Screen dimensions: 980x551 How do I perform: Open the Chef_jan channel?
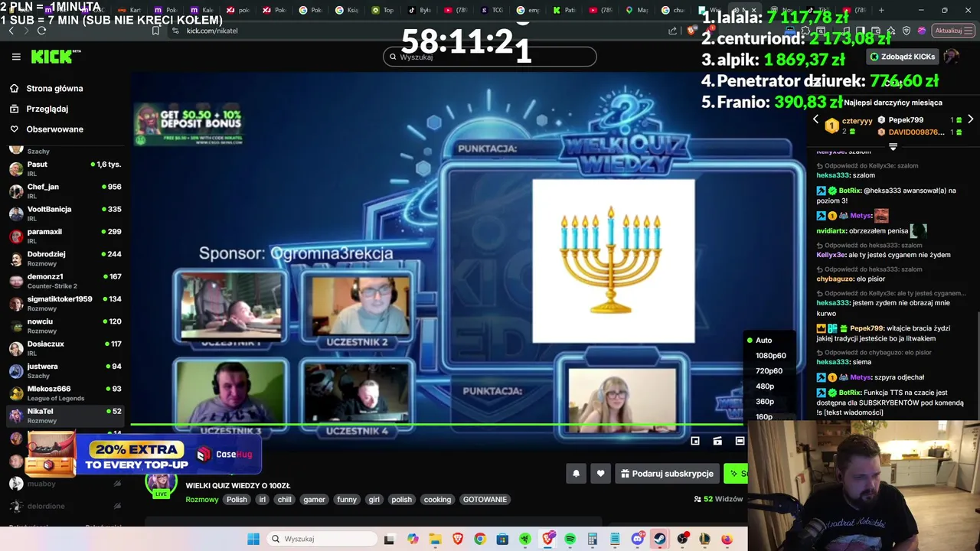pyautogui.click(x=64, y=191)
